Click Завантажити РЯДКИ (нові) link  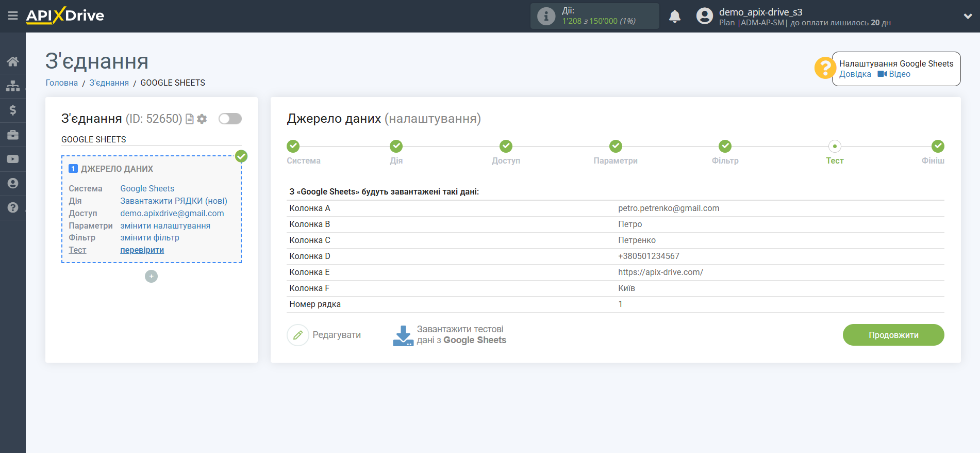174,201
